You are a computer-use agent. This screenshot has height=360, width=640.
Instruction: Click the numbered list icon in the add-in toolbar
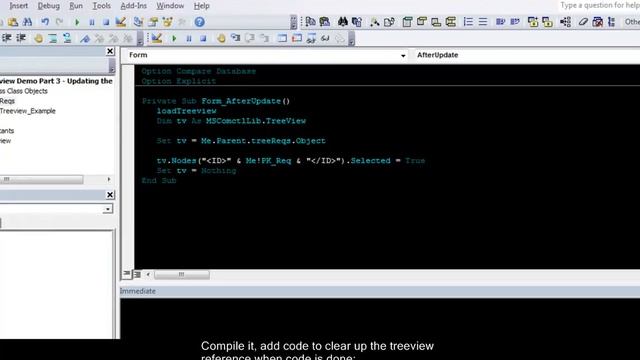[468, 22]
